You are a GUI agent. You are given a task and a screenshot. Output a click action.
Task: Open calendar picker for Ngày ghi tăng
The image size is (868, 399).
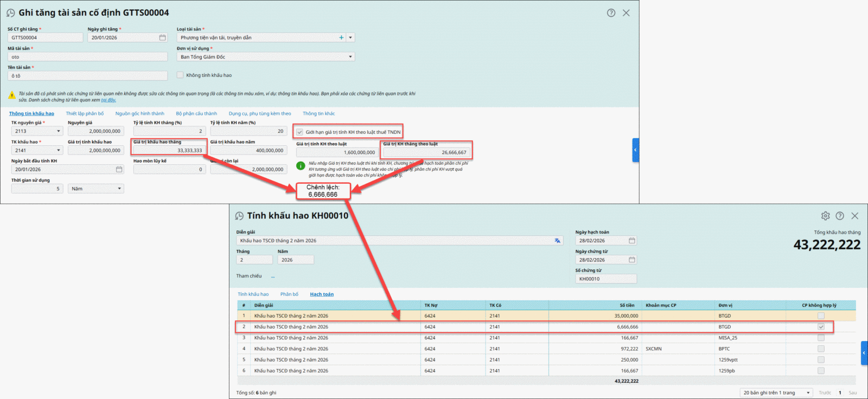coord(162,37)
